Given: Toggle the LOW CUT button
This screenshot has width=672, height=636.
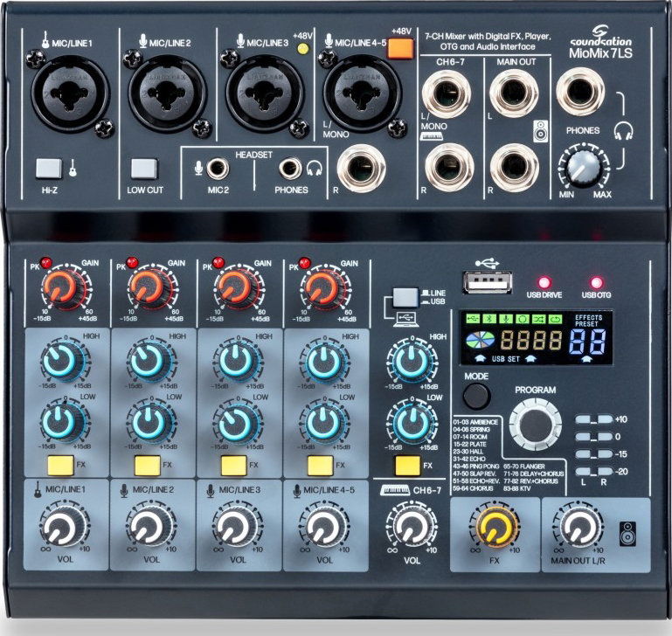Looking at the screenshot, I should [x=143, y=167].
